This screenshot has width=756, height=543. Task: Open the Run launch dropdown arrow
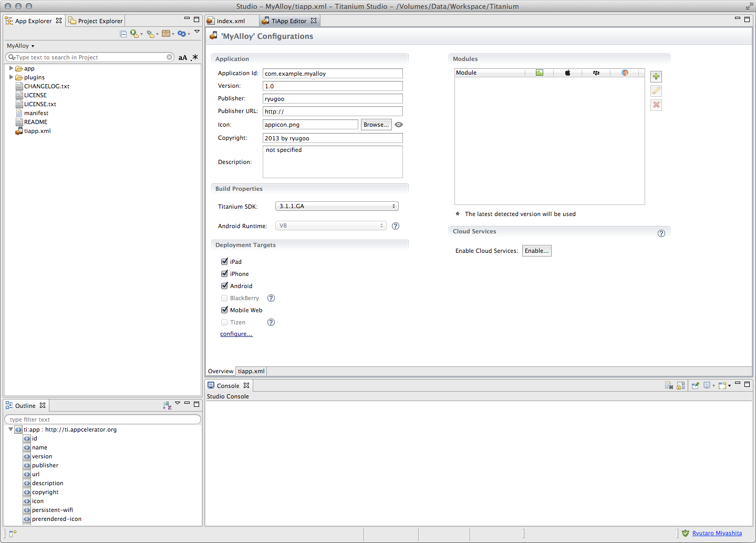click(142, 35)
